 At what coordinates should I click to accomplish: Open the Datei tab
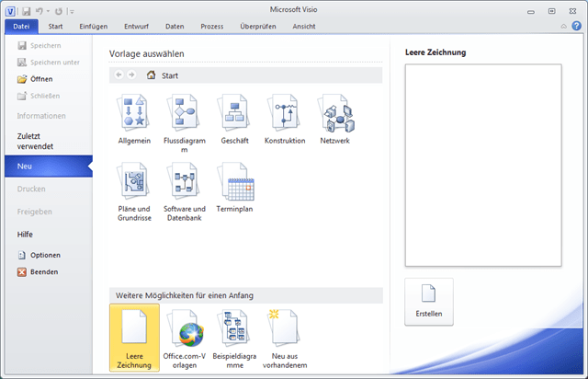[21, 27]
